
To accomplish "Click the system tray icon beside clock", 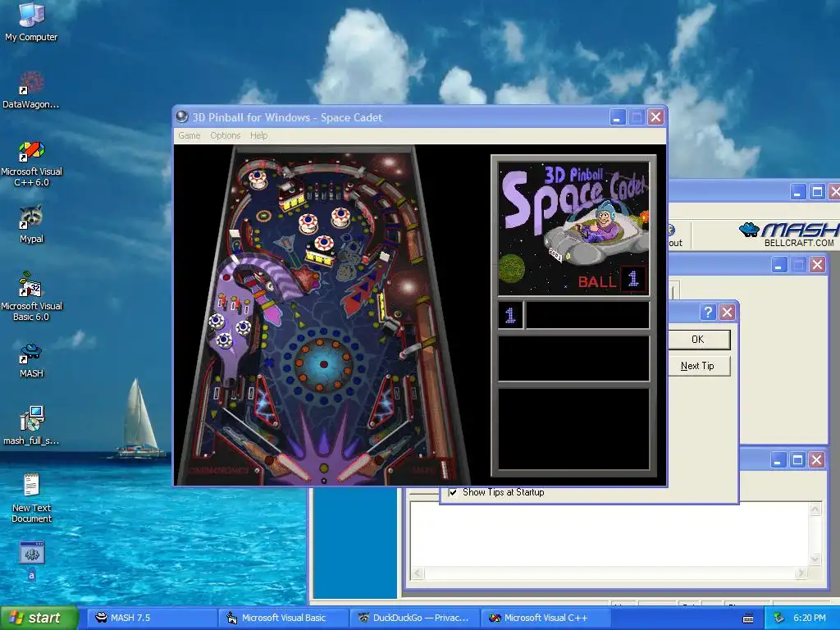I will coord(779,619).
